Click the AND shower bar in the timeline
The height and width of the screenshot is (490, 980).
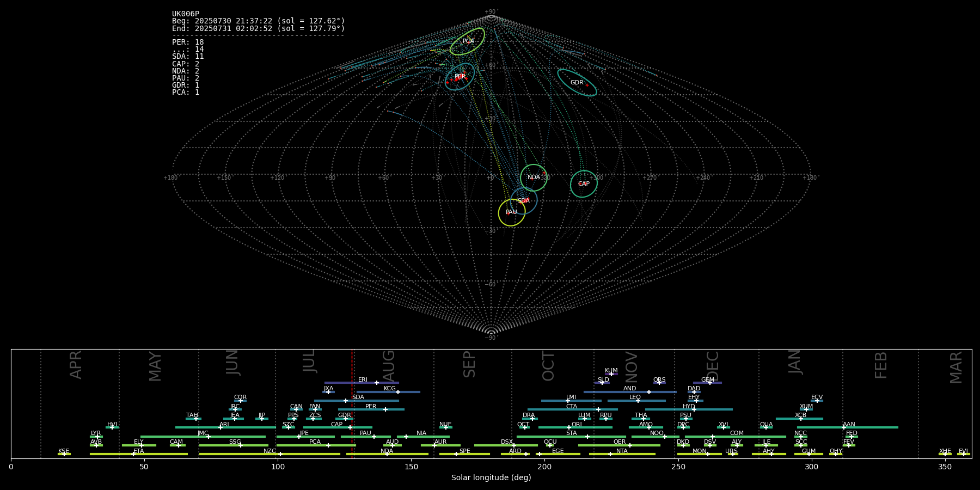click(x=630, y=392)
